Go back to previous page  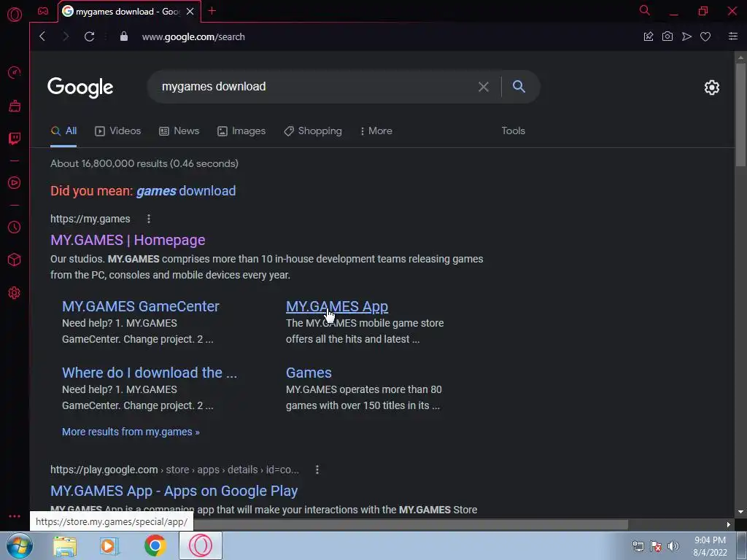pos(42,36)
